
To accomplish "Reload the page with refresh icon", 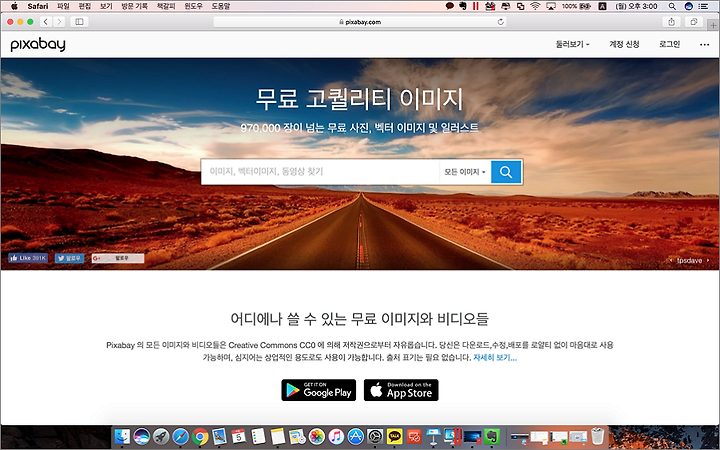I will (501, 22).
